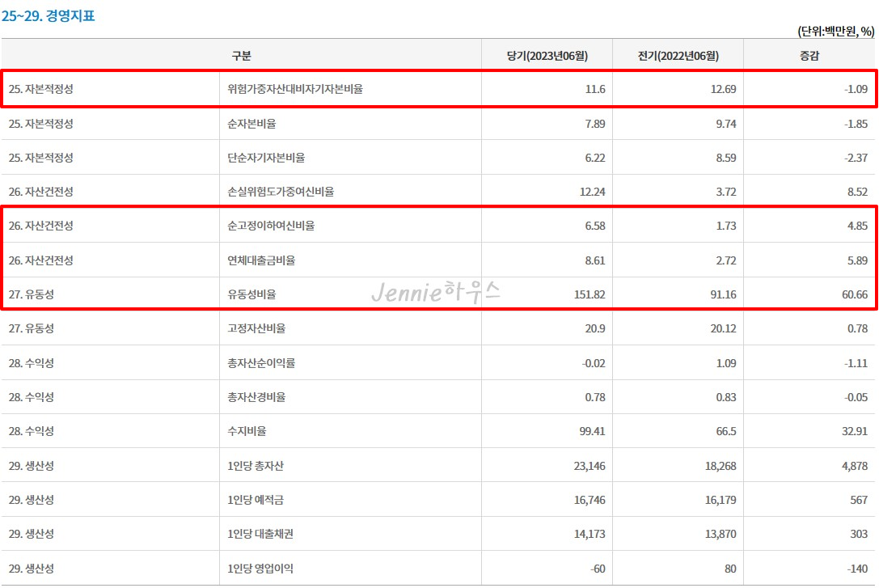The height and width of the screenshot is (588, 879).
Task: Select the '연체대출금비율' row label
Action: pos(261,260)
